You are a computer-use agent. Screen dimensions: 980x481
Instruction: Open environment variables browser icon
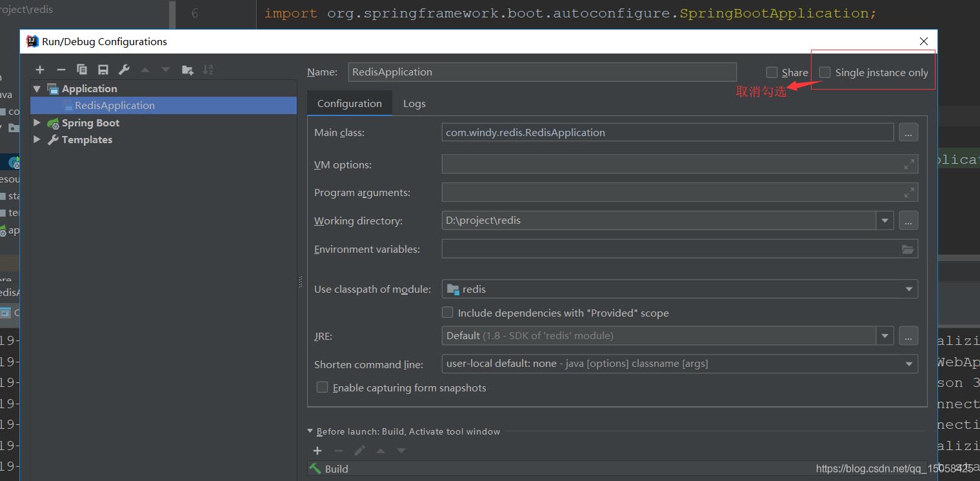(908, 249)
